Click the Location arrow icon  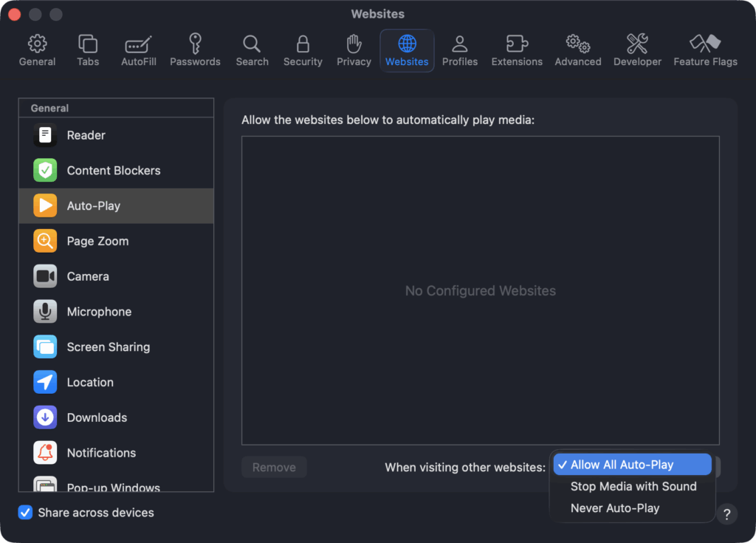[45, 383]
